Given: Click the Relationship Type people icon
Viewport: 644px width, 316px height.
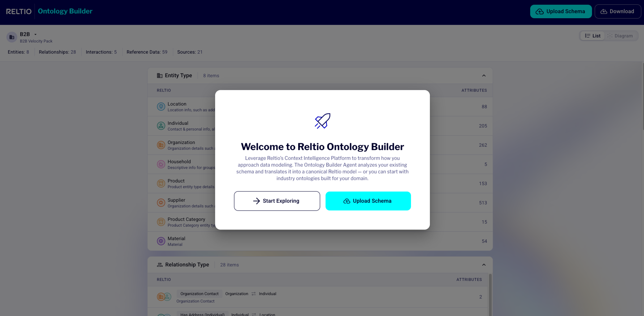Looking at the screenshot, I should click(160, 265).
